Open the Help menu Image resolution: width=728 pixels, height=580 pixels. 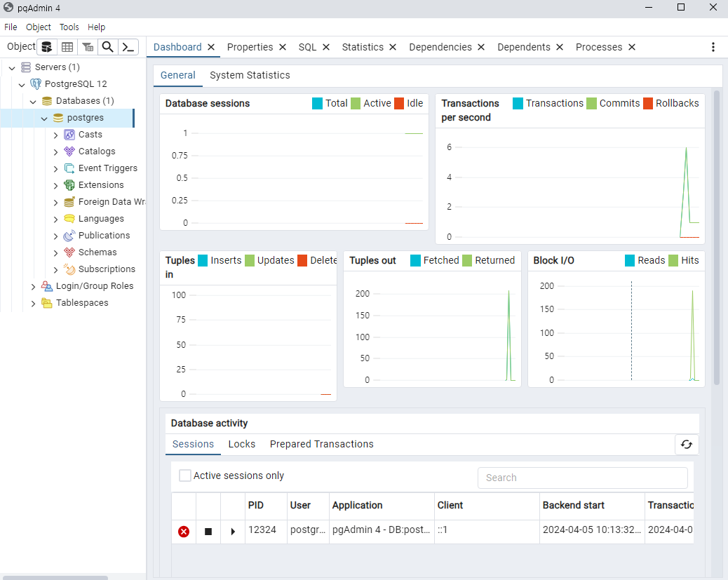97,27
